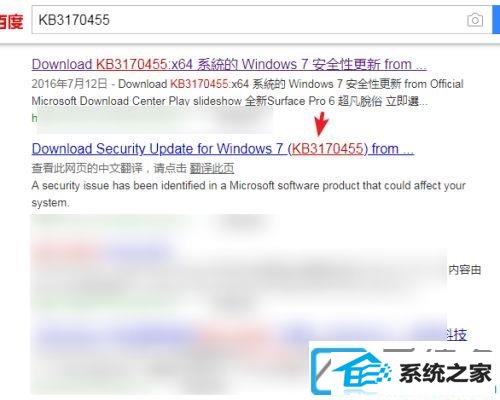This screenshot has width=500, height=400.
Task: Select the Baidu logo
Action: [x=11, y=21]
